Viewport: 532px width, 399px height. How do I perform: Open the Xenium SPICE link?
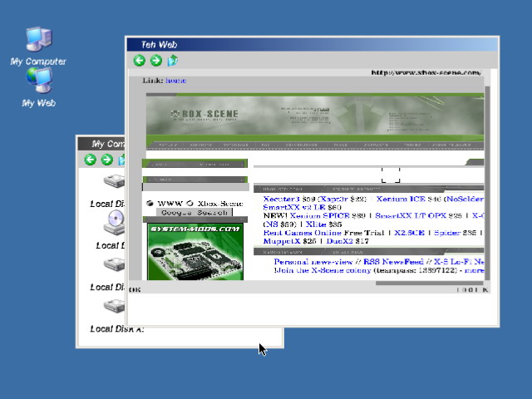tap(319, 216)
